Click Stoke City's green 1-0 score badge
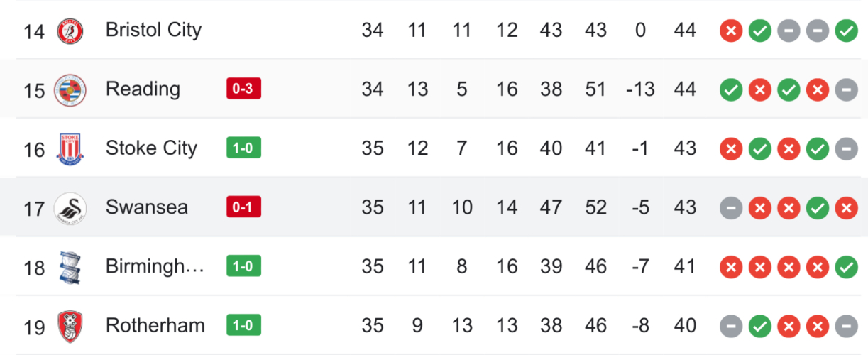Screen dimensions: 868x355 243,148
